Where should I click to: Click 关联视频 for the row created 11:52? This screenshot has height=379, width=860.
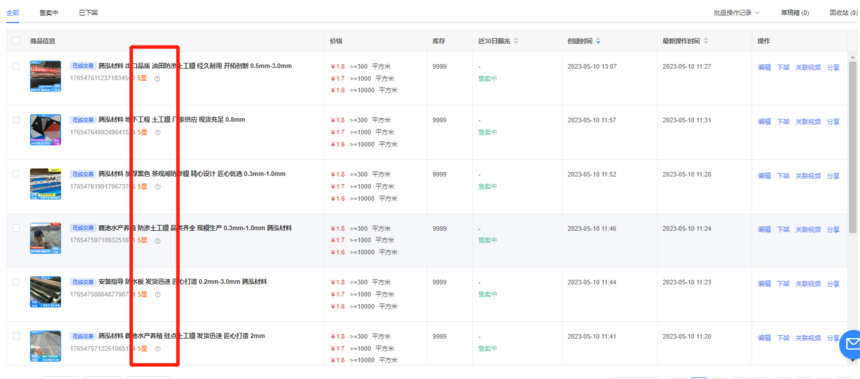click(x=808, y=176)
